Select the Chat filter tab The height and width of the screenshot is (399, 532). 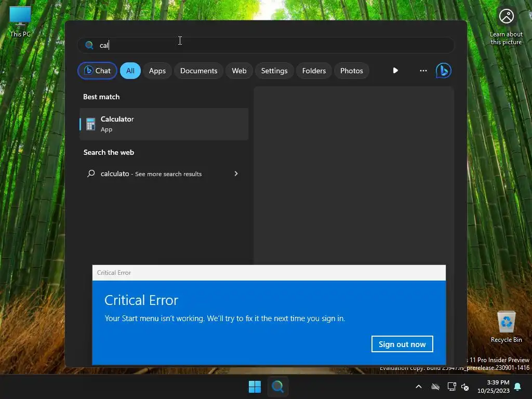point(97,71)
